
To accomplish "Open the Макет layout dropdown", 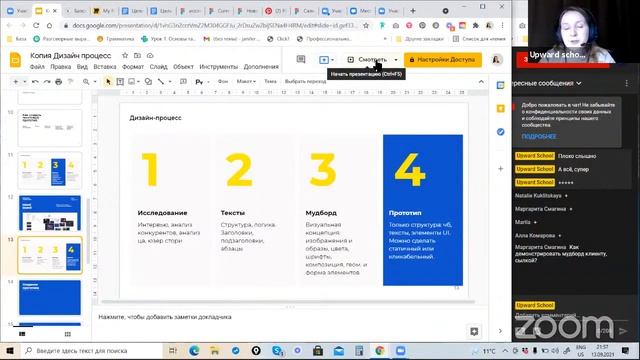I will [246, 81].
